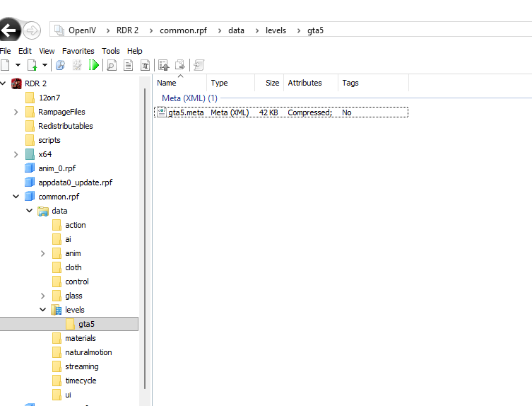Select the cloth folder
532x406 pixels.
pyautogui.click(x=73, y=267)
